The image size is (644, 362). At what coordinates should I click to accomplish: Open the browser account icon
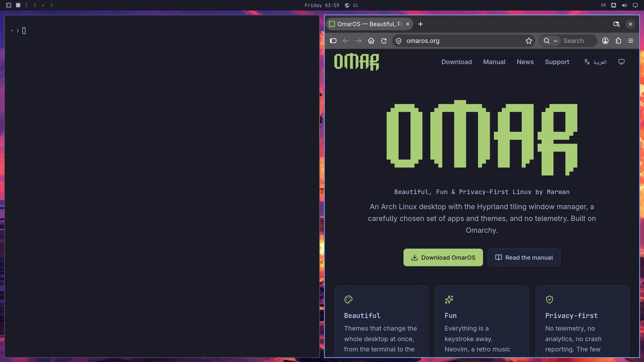click(x=605, y=41)
